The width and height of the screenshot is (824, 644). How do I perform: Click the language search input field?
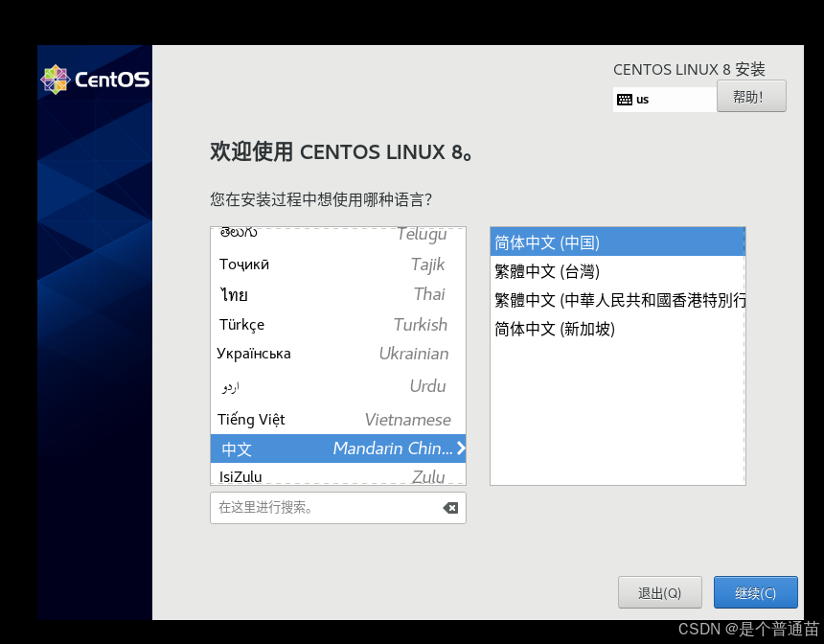tap(338, 508)
